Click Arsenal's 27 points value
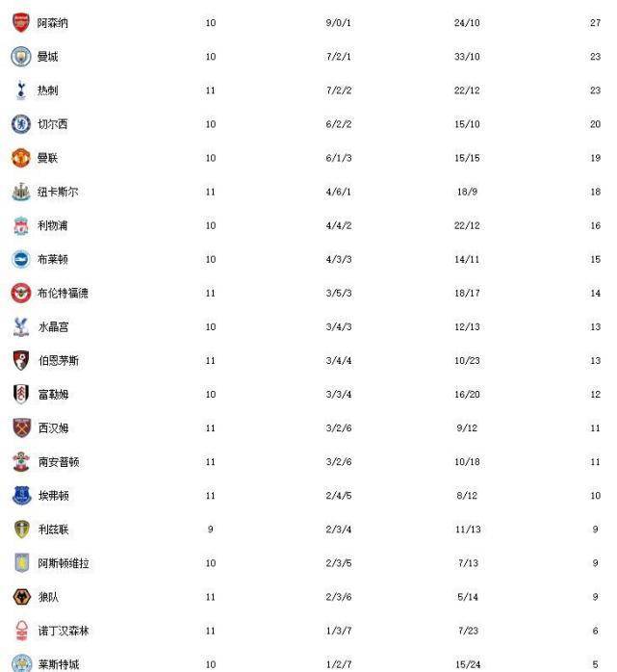 595,23
